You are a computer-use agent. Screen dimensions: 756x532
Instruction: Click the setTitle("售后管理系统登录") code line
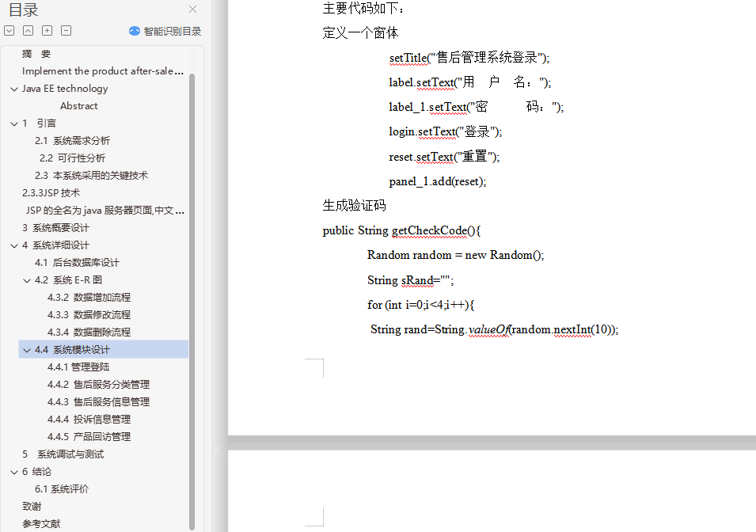469,58
